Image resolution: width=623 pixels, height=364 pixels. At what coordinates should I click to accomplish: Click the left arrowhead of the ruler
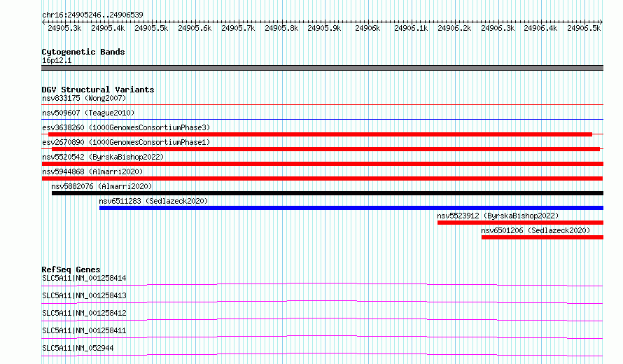click(x=43, y=22)
